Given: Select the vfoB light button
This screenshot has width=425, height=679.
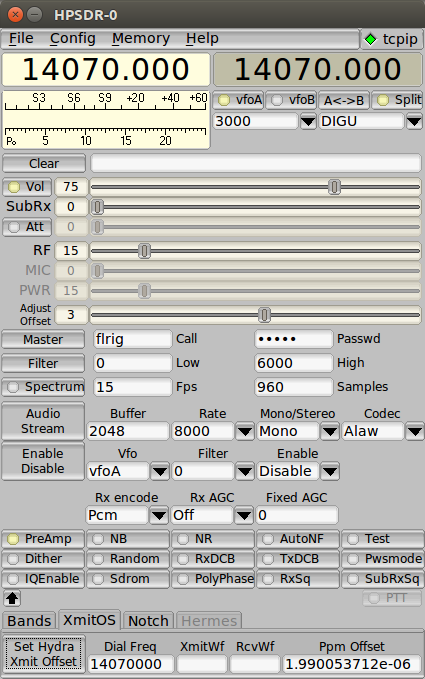Looking at the screenshot, I should (292, 100).
